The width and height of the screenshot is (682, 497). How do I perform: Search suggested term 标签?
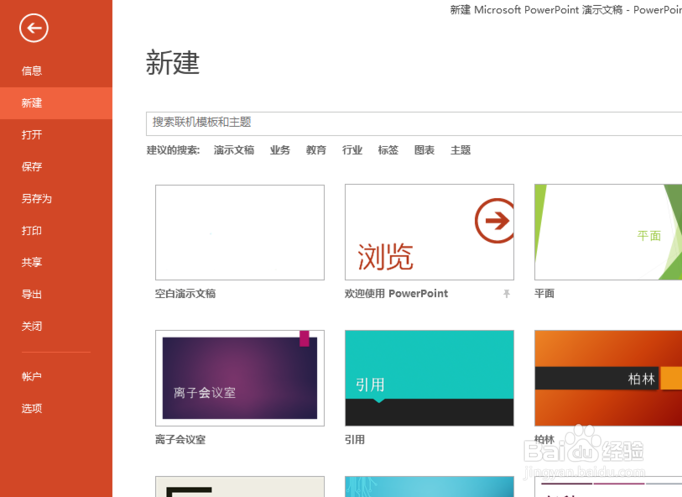388,150
